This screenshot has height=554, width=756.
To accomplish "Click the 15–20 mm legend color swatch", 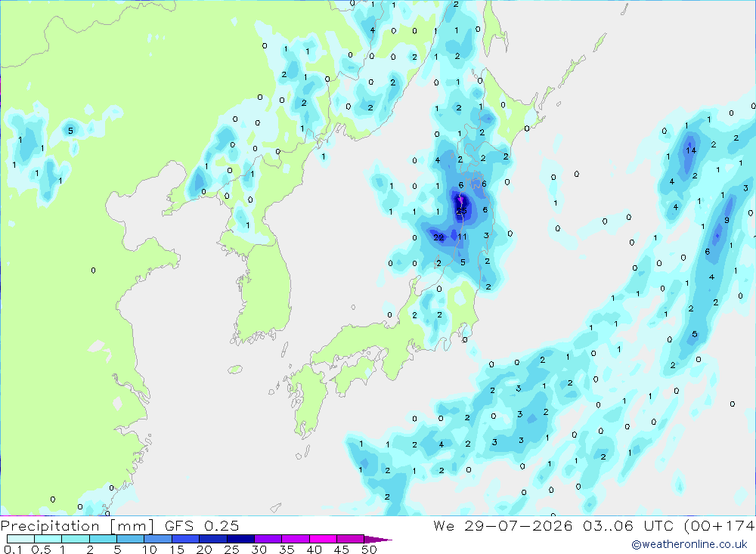I will tap(185, 539).
